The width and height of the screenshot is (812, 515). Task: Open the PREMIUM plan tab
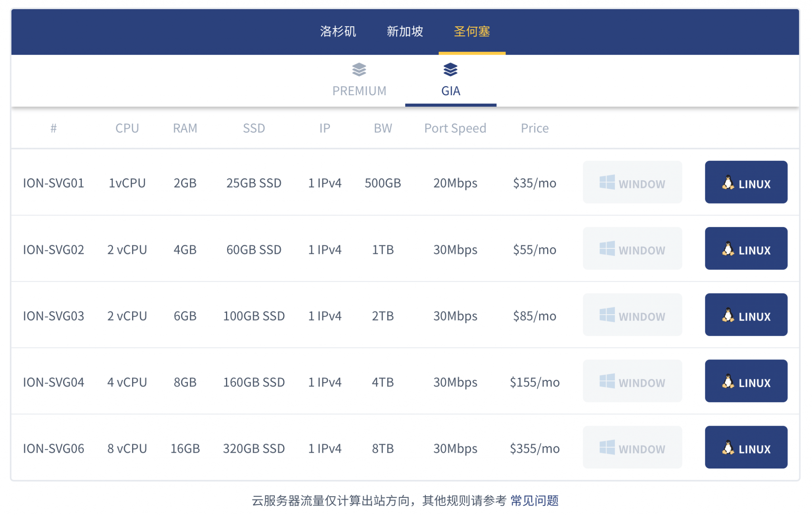[x=359, y=91]
